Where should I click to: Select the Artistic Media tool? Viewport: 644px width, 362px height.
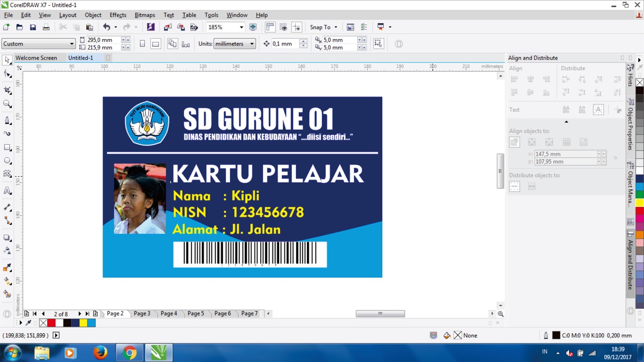7,133
